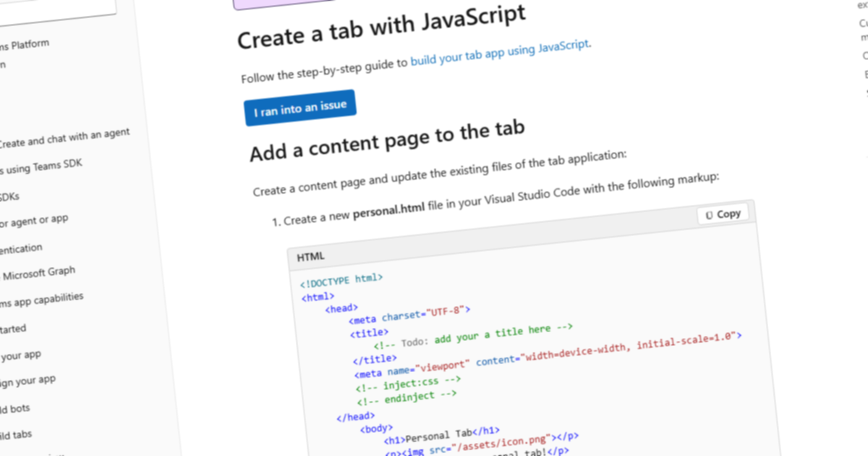Select 'Create and chat with an agent' sidebar item
This screenshot has height=456, width=868.
tap(64, 137)
